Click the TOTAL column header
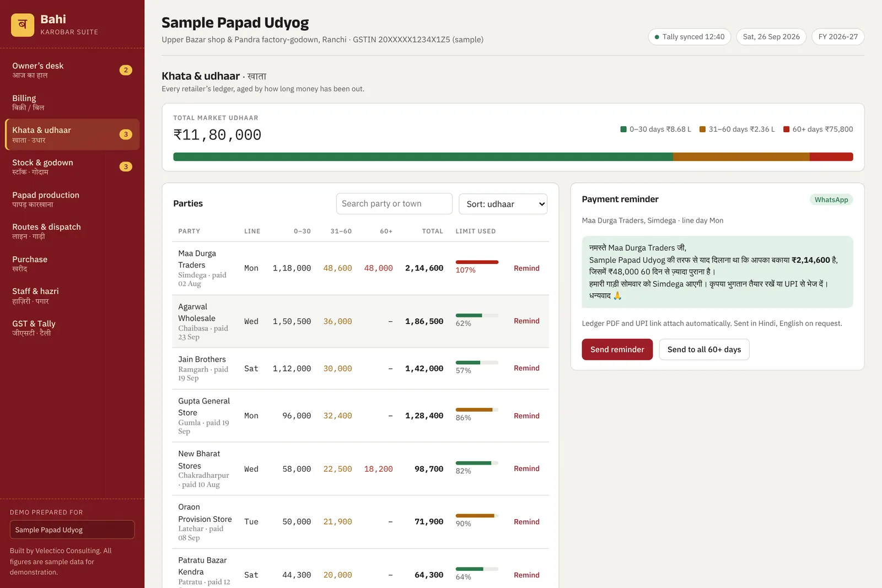Screen dimensions: 882x588 coord(432,231)
